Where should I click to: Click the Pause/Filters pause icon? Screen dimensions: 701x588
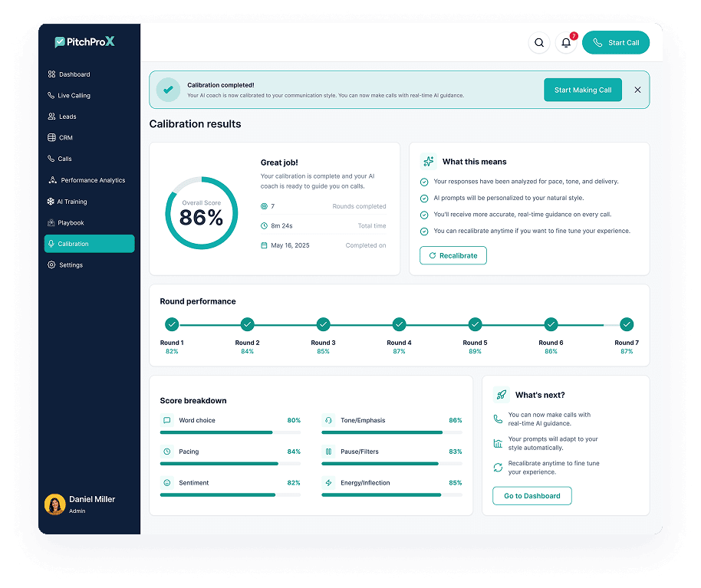(x=328, y=452)
